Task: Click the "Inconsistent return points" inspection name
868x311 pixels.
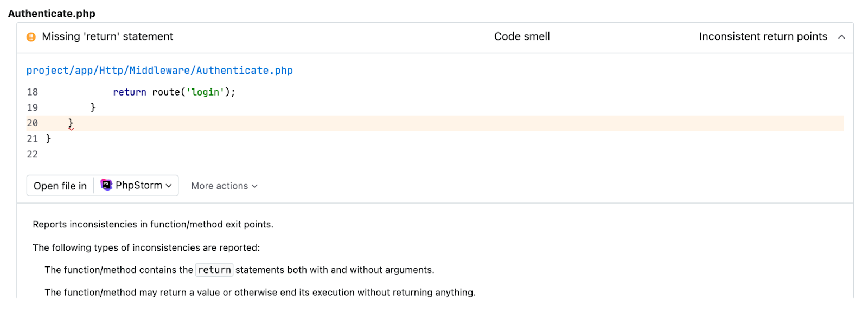Action: pos(763,36)
